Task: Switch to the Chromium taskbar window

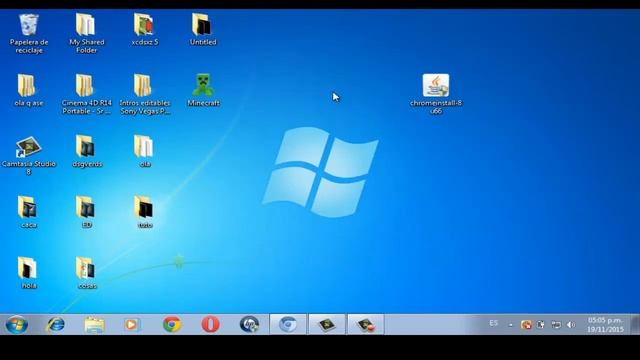Action: (x=288, y=325)
